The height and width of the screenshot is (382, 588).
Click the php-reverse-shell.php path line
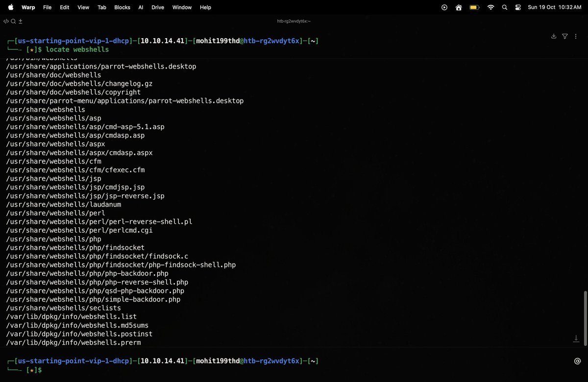click(97, 282)
